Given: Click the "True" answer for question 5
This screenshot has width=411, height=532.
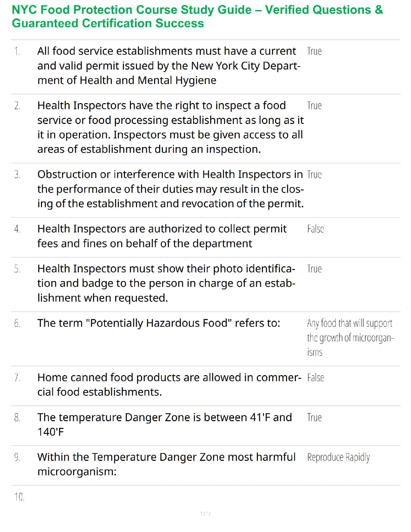Looking at the screenshot, I should tap(314, 269).
